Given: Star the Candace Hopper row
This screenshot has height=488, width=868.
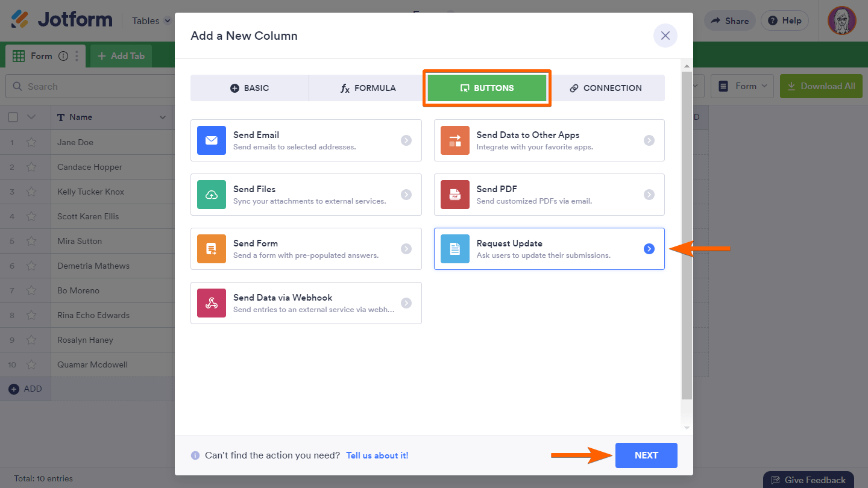Looking at the screenshot, I should (x=31, y=167).
